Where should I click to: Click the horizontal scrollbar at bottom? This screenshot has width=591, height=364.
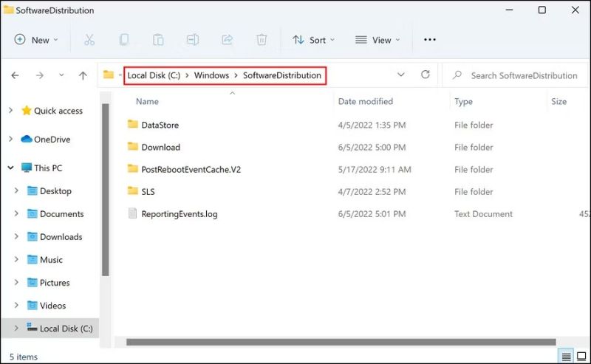[340, 342]
